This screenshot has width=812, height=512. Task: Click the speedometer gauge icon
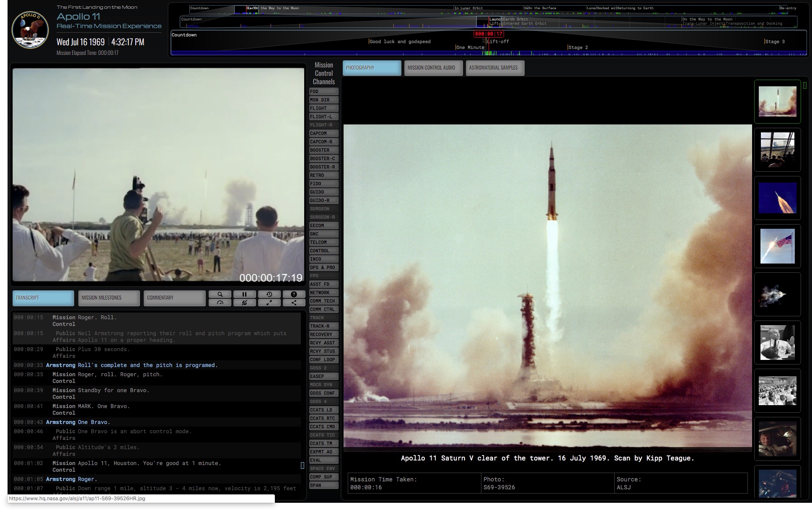click(220, 303)
